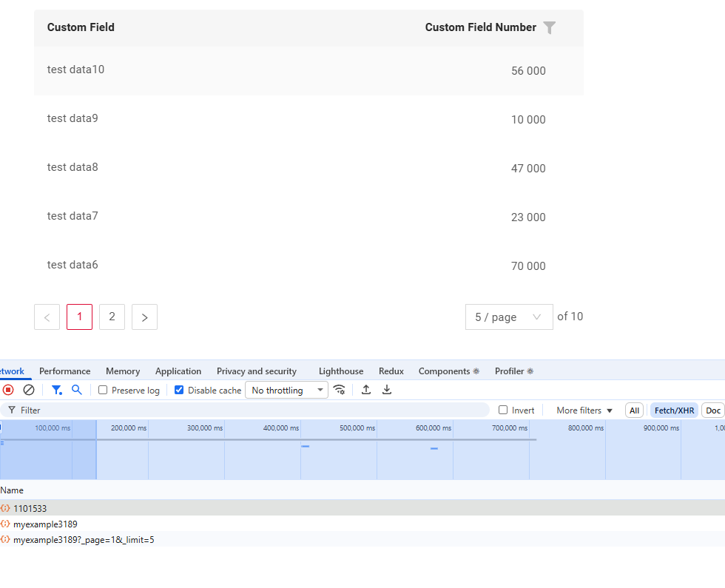Stop recording network log
The height and width of the screenshot is (588, 725).
(x=8, y=390)
